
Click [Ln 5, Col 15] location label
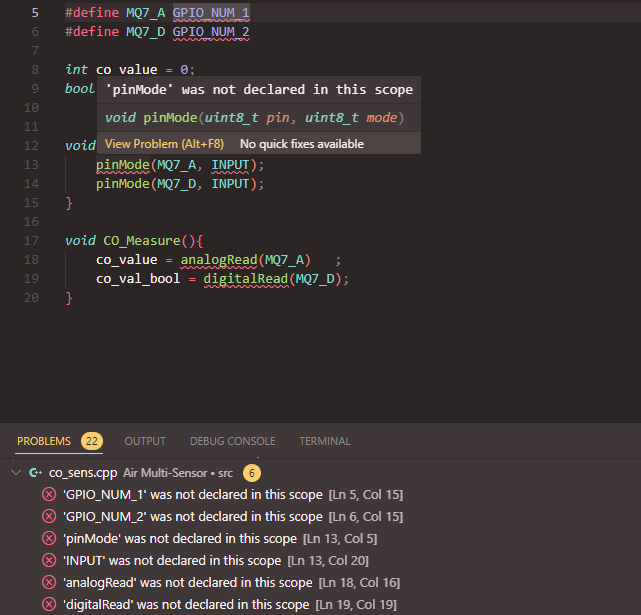coord(366,495)
